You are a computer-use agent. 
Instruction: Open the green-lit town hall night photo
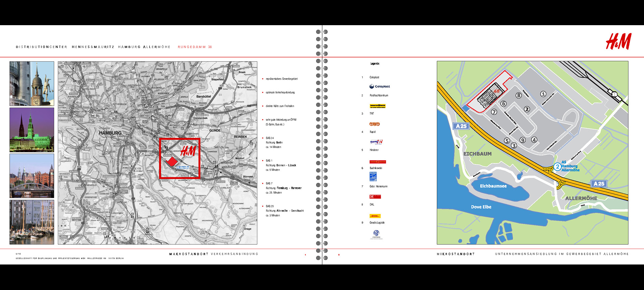point(32,130)
